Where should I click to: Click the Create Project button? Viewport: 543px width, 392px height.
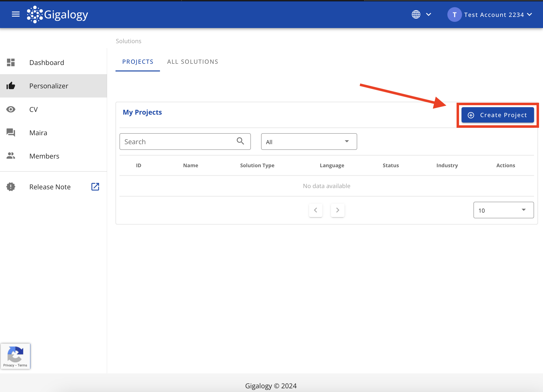(498, 115)
